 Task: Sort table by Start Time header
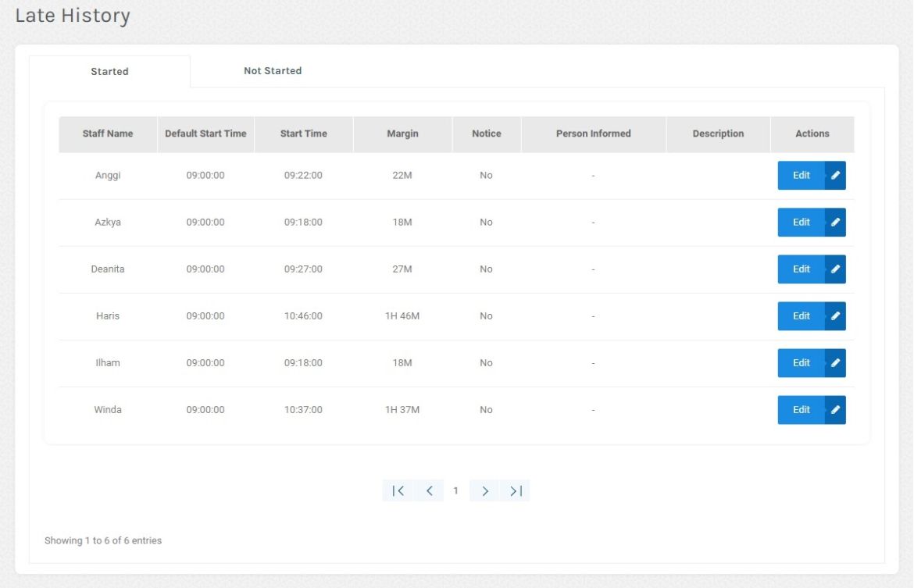click(304, 134)
